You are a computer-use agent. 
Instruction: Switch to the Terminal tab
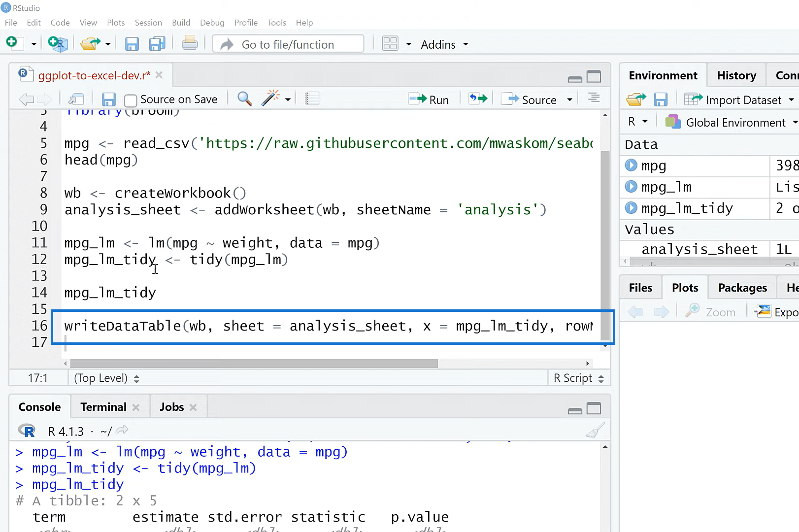point(103,407)
